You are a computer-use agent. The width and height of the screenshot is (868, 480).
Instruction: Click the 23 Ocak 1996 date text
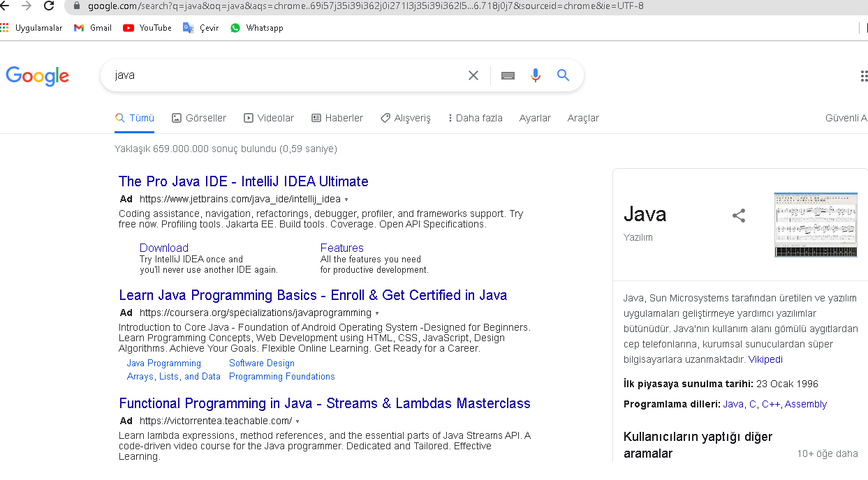coord(787,384)
